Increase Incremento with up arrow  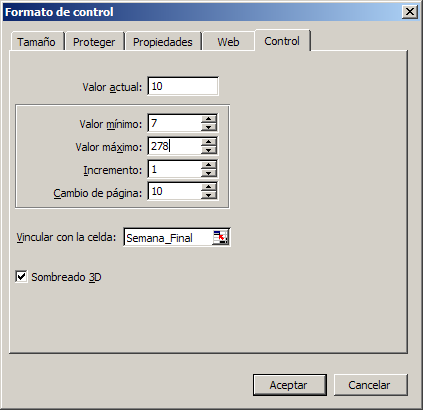[209, 165]
